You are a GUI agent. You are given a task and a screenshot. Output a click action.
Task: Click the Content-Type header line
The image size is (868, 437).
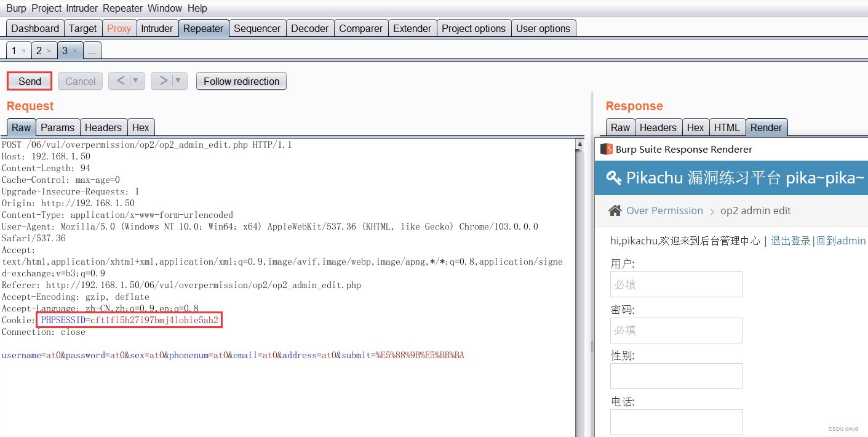117,215
